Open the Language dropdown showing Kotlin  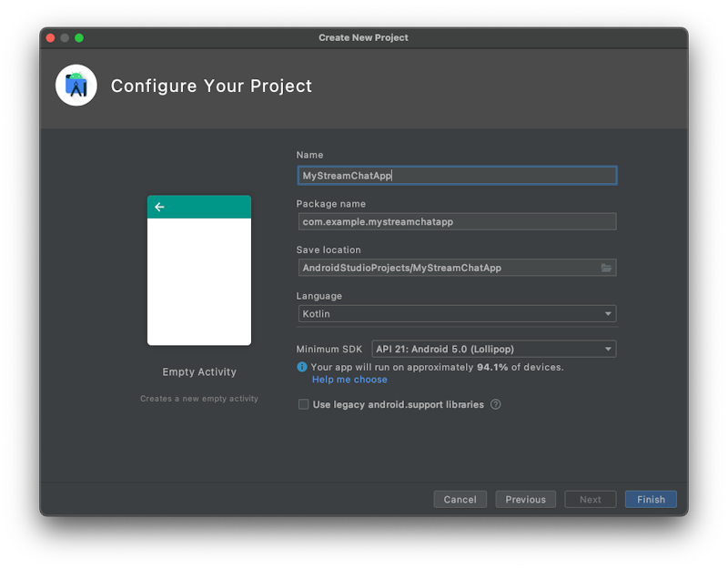[x=457, y=313]
